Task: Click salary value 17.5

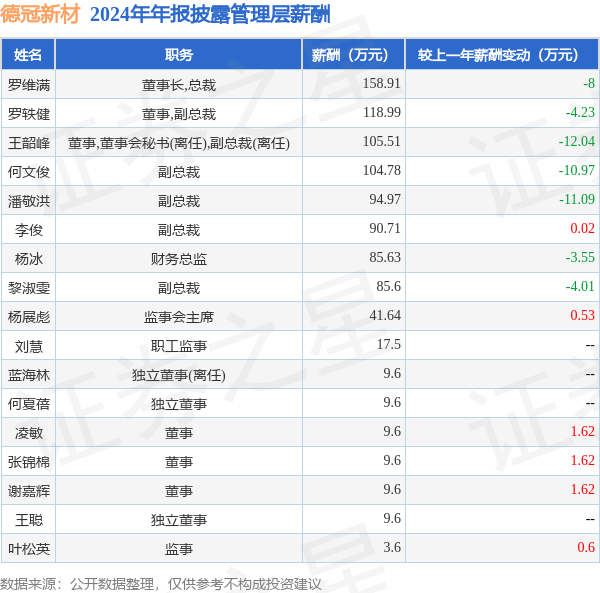Action: 388,344
